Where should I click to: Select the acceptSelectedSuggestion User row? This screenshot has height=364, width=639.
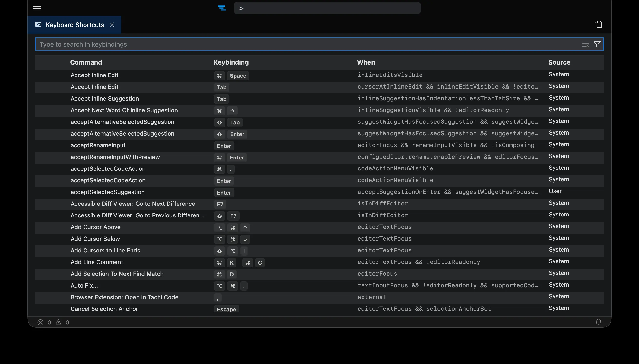(x=107, y=192)
